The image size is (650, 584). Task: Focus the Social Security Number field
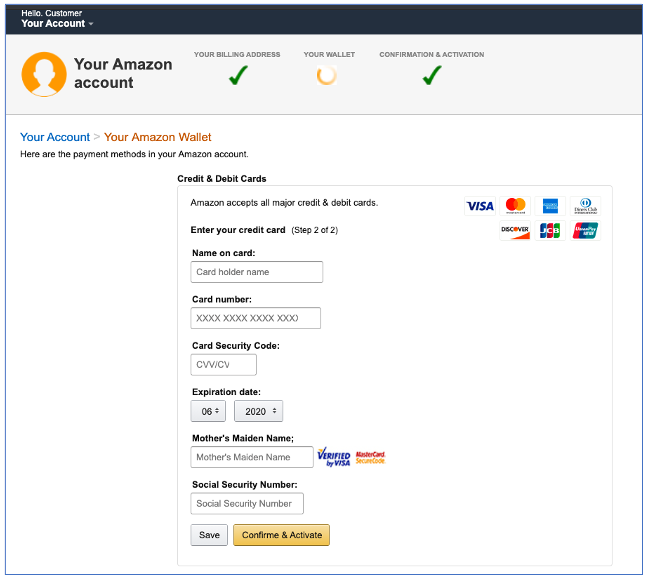(x=247, y=504)
